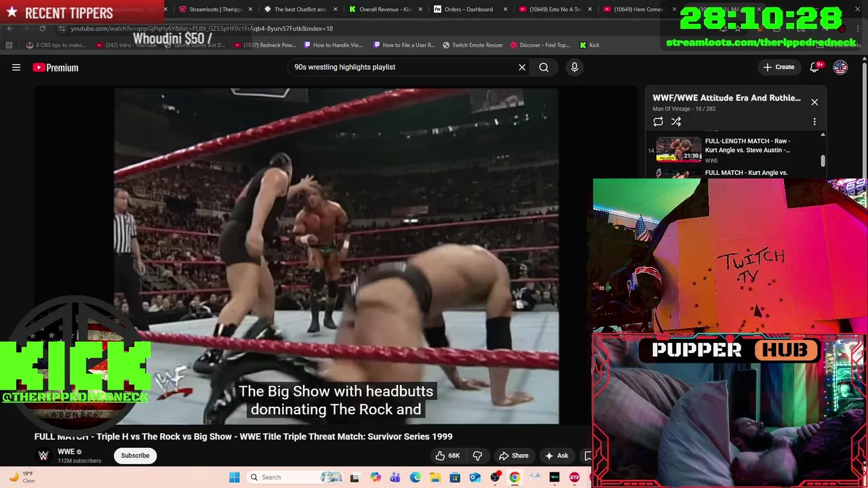
Task: Open the (1837) Redneck Pow... bookmark
Action: 264,45
